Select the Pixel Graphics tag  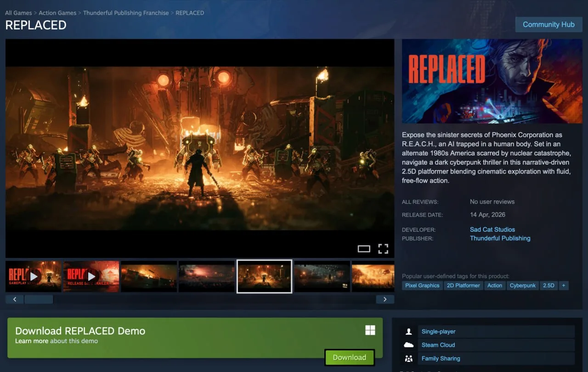click(x=423, y=286)
